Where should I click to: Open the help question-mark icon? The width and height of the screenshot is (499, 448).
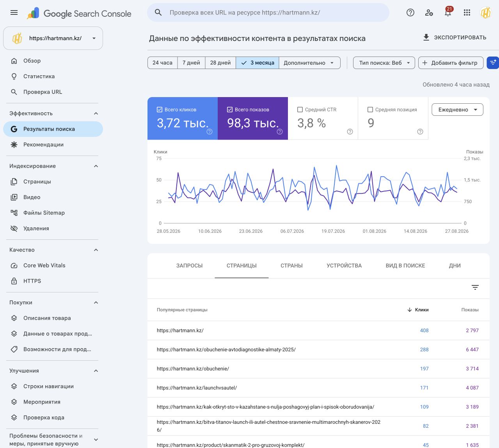[x=410, y=12]
